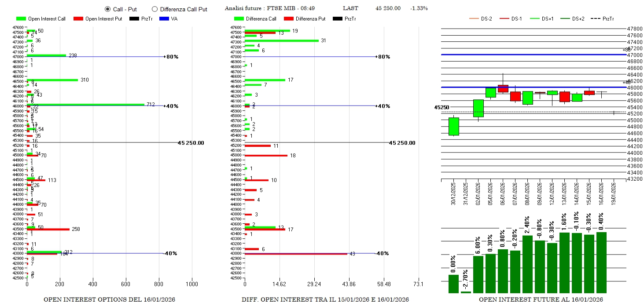
Task: Click the green Open Interest Call legend swatch
Action: pyautogui.click(x=21, y=19)
